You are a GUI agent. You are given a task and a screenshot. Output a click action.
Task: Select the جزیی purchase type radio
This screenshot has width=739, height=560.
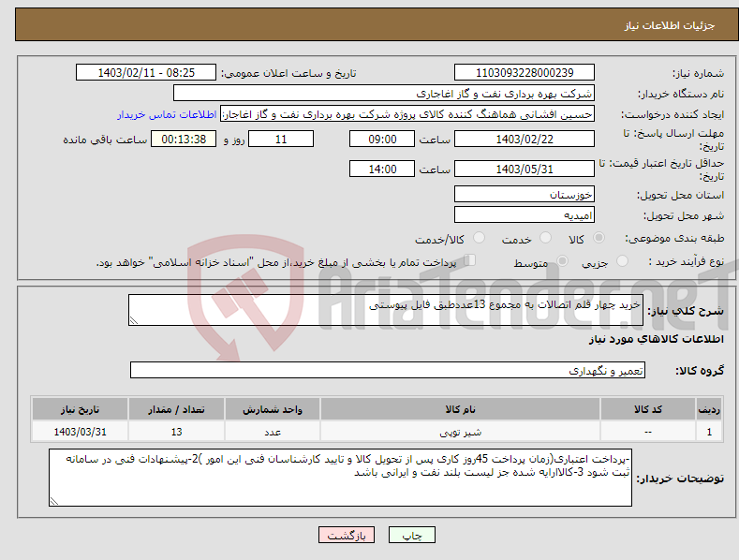[x=622, y=260]
